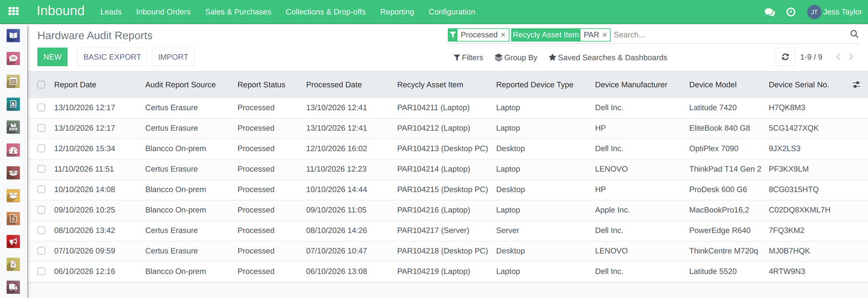The width and height of the screenshot is (868, 298).
Task: Open the Calendar app in sidebar
Action: (x=13, y=81)
